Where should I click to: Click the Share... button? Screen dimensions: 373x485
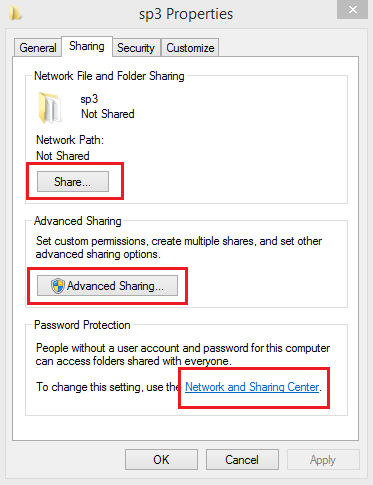tap(73, 182)
